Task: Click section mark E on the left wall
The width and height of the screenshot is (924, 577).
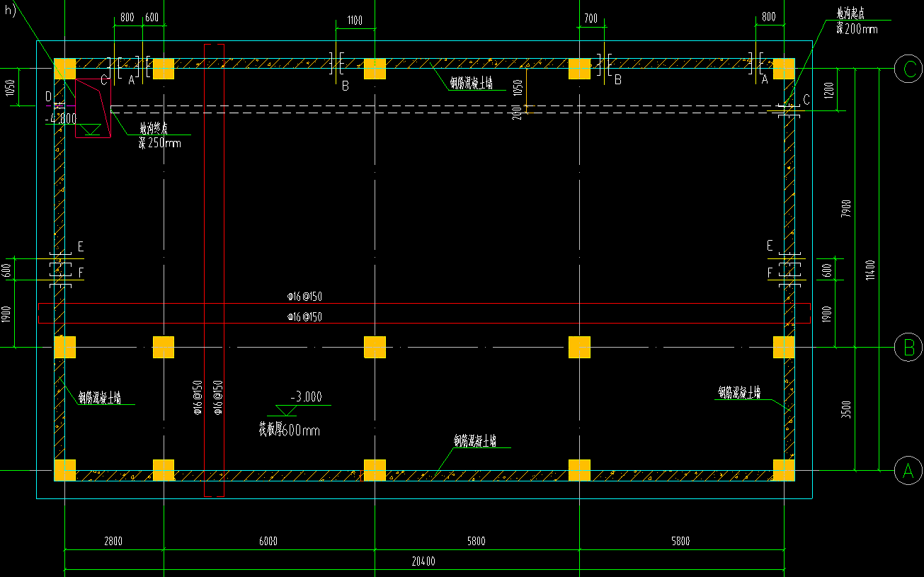Action: click(81, 246)
